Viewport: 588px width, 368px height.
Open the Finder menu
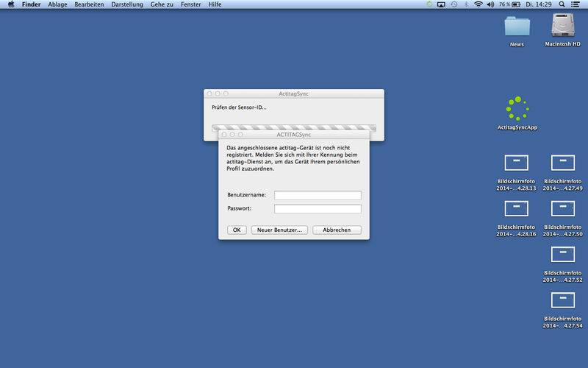[x=31, y=4]
